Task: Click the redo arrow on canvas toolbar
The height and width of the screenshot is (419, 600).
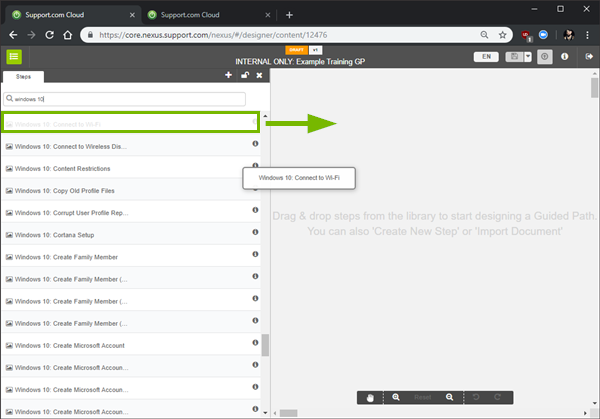Action: (x=497, y=397)
